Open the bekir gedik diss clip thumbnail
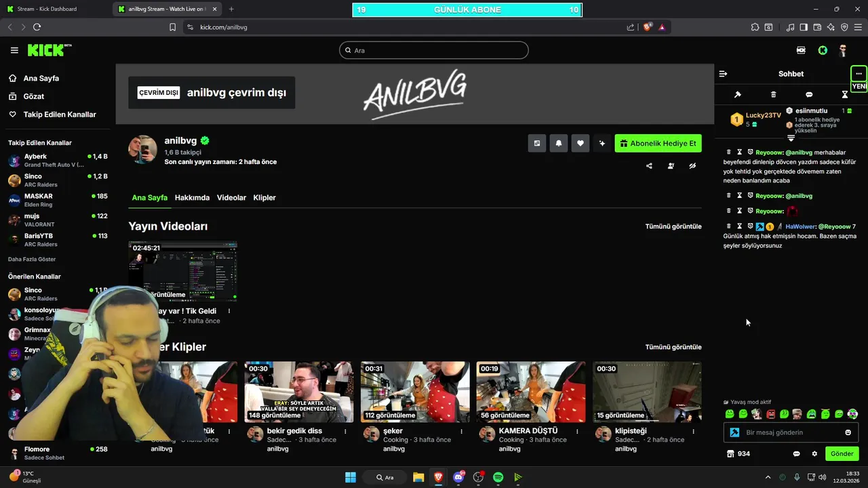This screenshot has width=868, height=488. 299,392
